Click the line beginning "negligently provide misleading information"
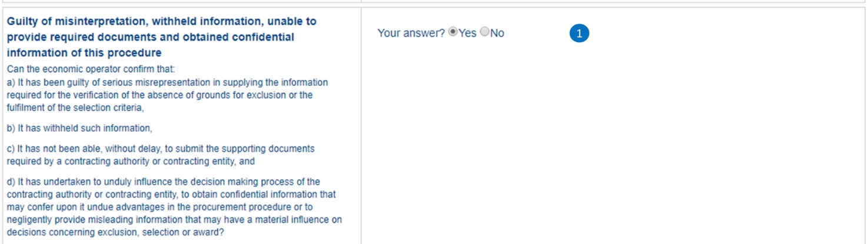The width and height of the screenshot is (868, 244). pos(174,220)
